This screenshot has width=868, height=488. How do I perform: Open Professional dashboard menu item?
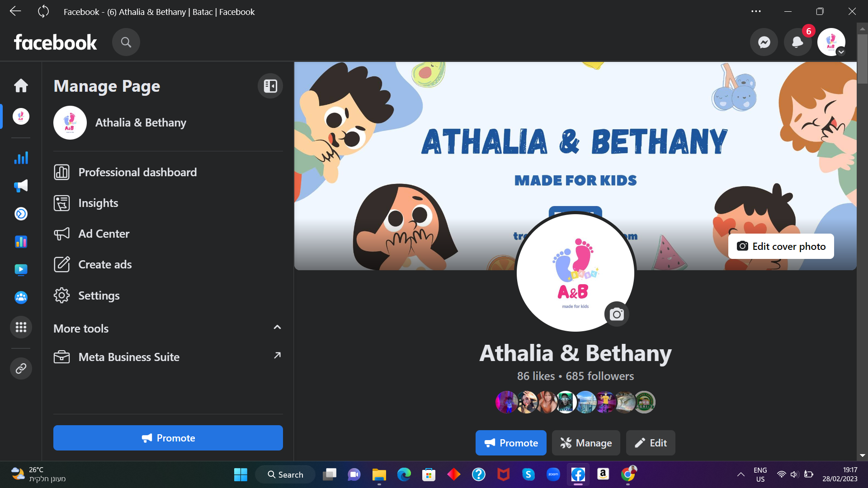coord(137,172)
